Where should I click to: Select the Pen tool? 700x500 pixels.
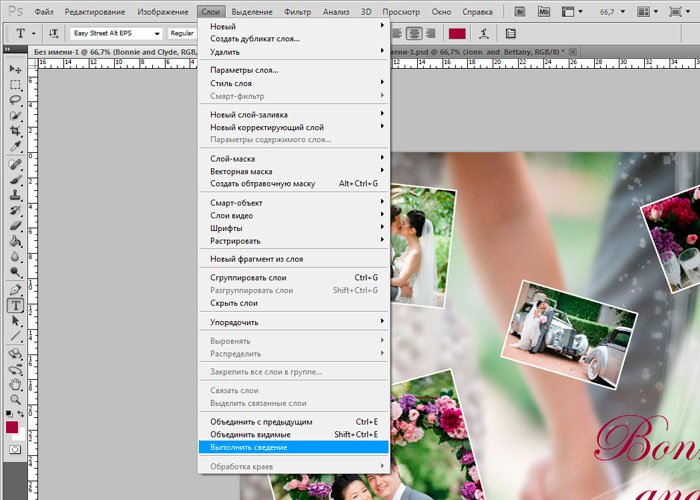tap(16, 289)
